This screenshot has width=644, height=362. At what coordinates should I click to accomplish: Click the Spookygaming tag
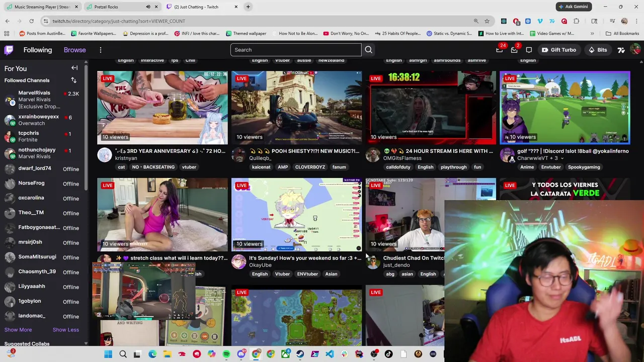point(584,167)
